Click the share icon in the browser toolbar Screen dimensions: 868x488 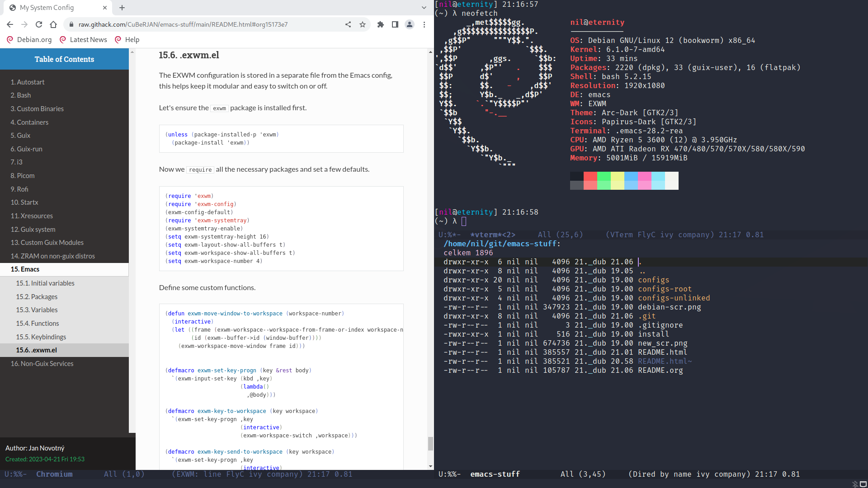click(348, 24)
